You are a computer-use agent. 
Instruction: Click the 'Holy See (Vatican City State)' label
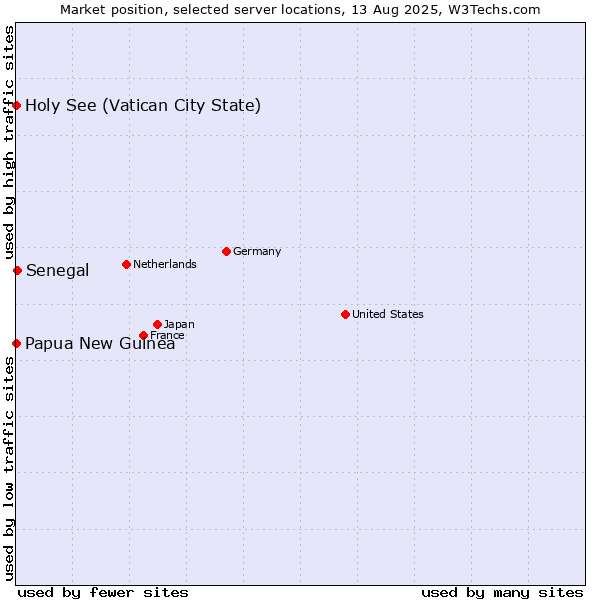[143, 106]
